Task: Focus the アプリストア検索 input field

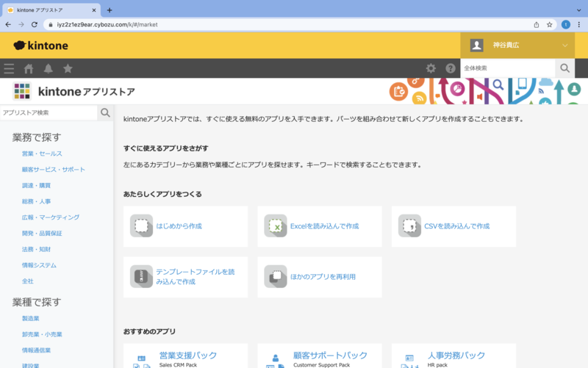Action: point(49,112)
